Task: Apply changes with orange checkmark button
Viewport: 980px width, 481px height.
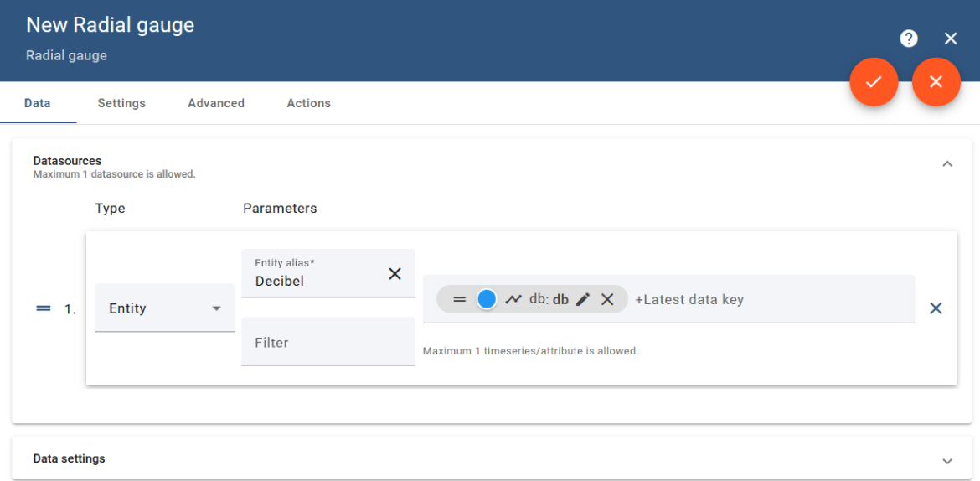Action: coord(874,82)
